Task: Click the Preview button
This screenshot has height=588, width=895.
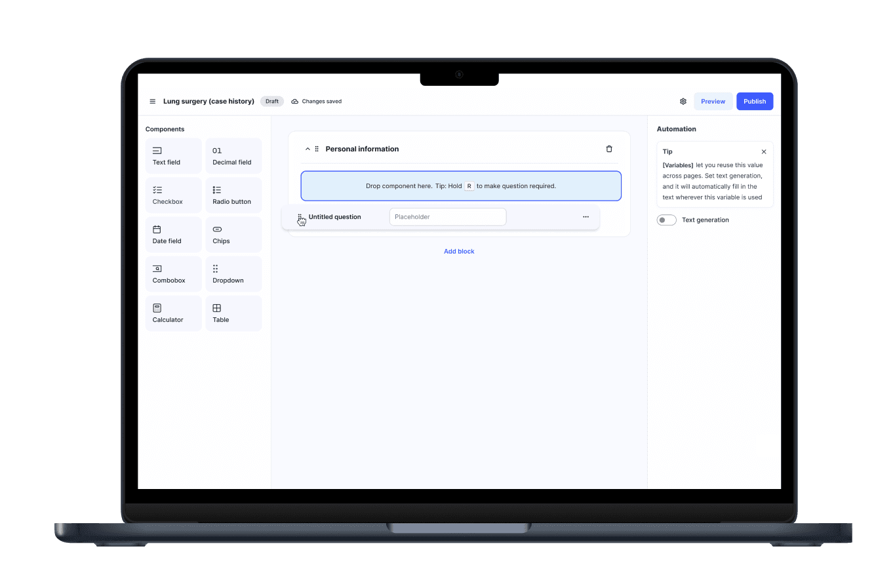Action: (x=713, y=102)
